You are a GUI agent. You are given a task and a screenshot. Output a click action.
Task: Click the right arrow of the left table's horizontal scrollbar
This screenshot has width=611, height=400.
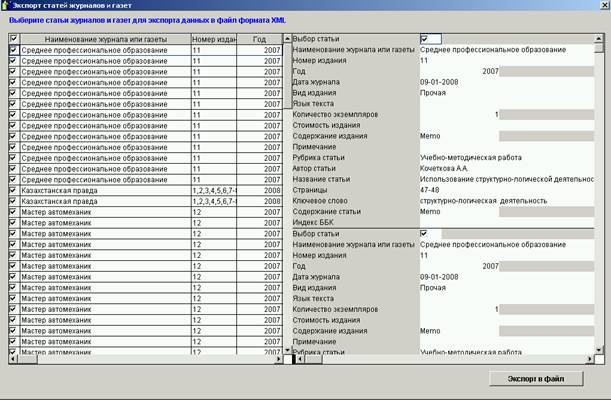coord(278,359)
